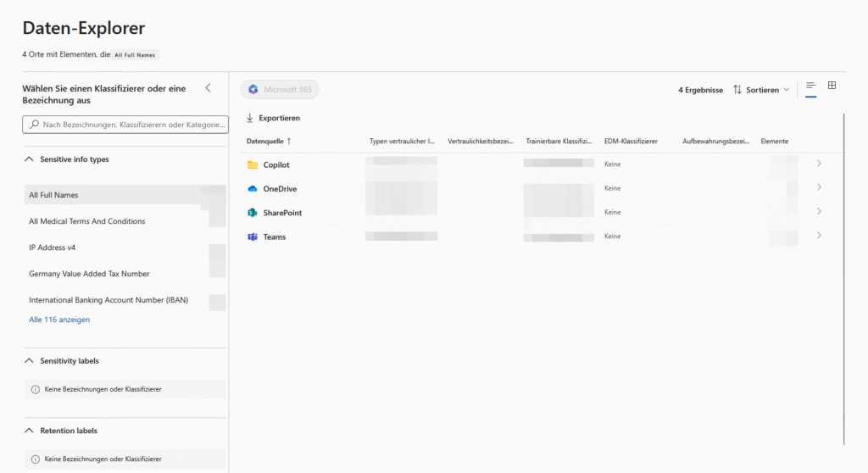Click Elemente column header

(775, 142)
